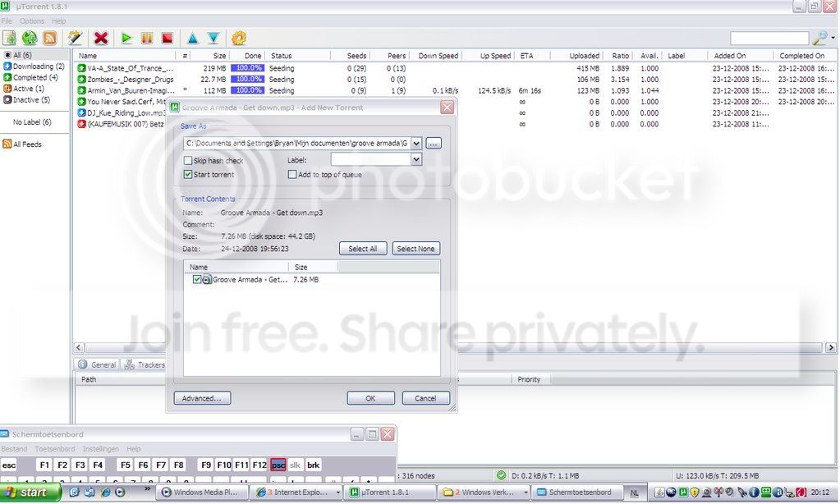The width and height of the screenshot is (840, 504).
Task: Click the orange Pause torrent icon
Action: point(147,38)
